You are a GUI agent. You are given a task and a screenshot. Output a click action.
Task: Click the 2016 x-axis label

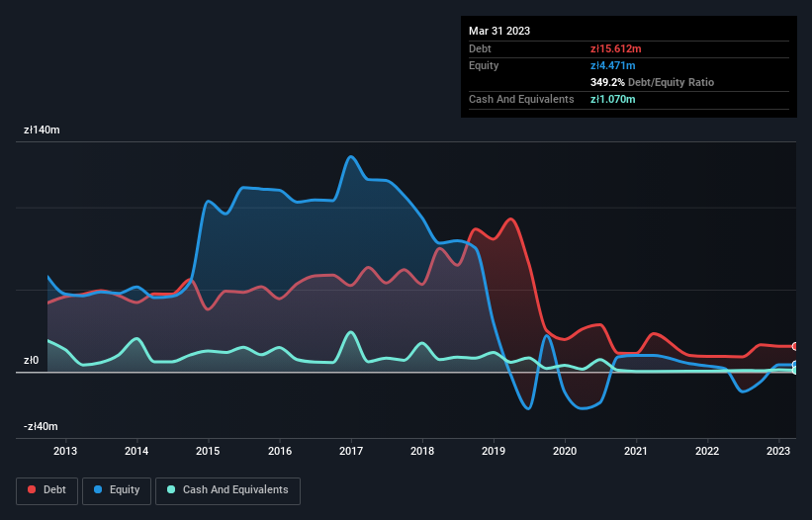pos(280,451)
